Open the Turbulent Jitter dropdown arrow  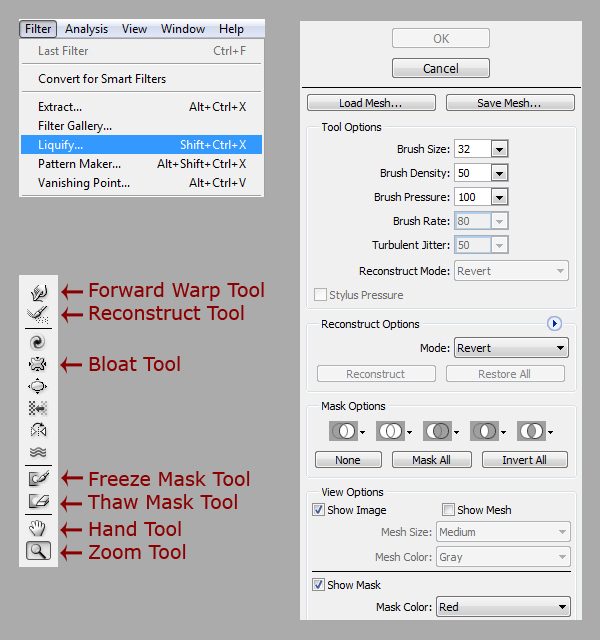pyautogui.click(x=499, y=245)
